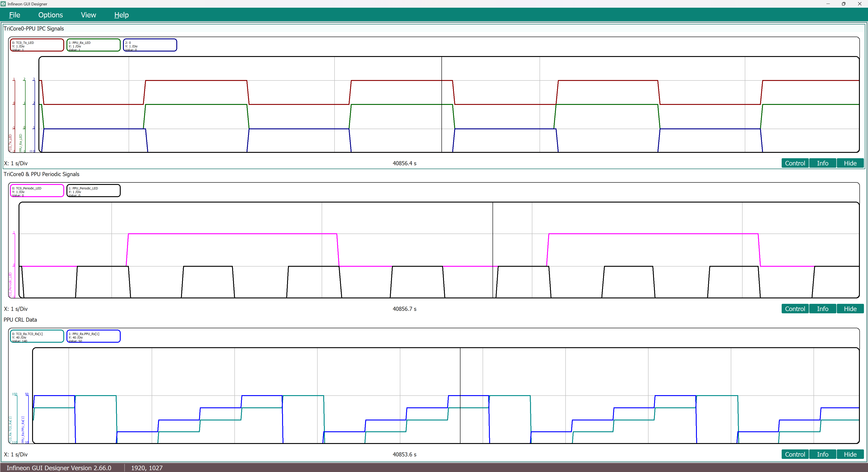Screen dimensions: 868x472
Task: Select the PPU_Periodic_LED legend box
Action: tap(93, 191)
